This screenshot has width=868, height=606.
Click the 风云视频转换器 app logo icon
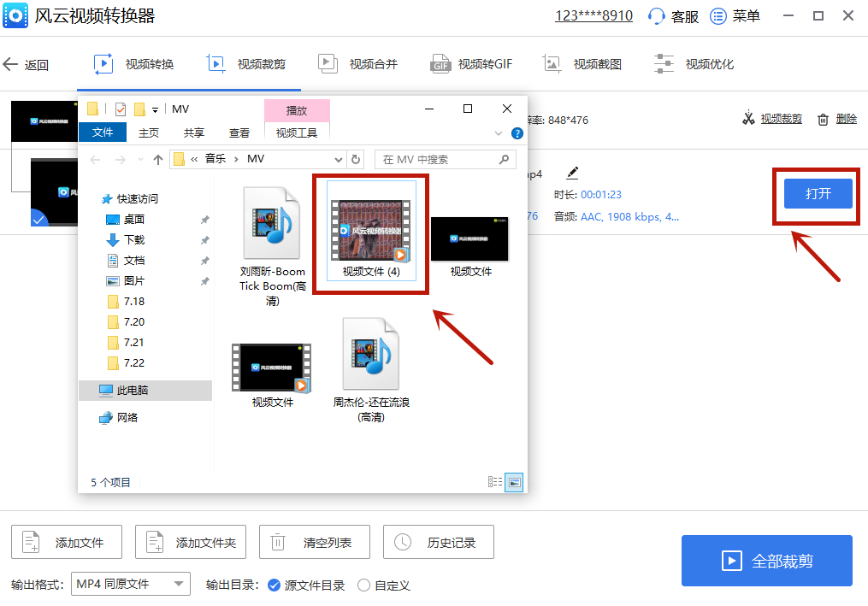point(15,15)
